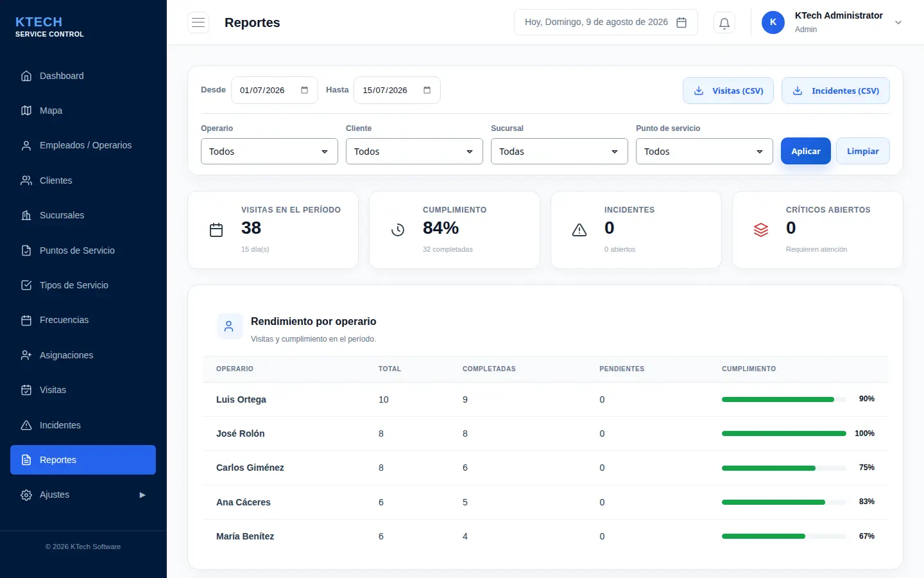Expand the KTech Administrator account chevron
This screenshot has width=924, height=578.
point(898,22)
